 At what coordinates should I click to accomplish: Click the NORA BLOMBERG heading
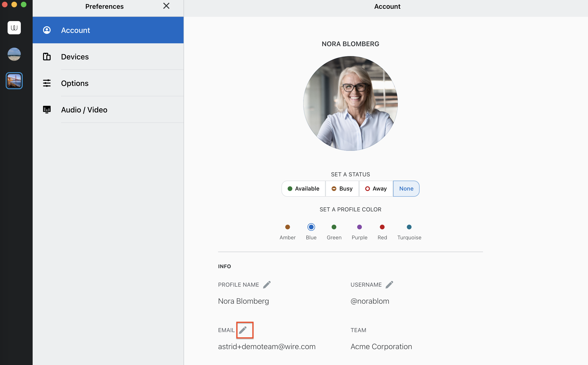click(x=350, y=44)
